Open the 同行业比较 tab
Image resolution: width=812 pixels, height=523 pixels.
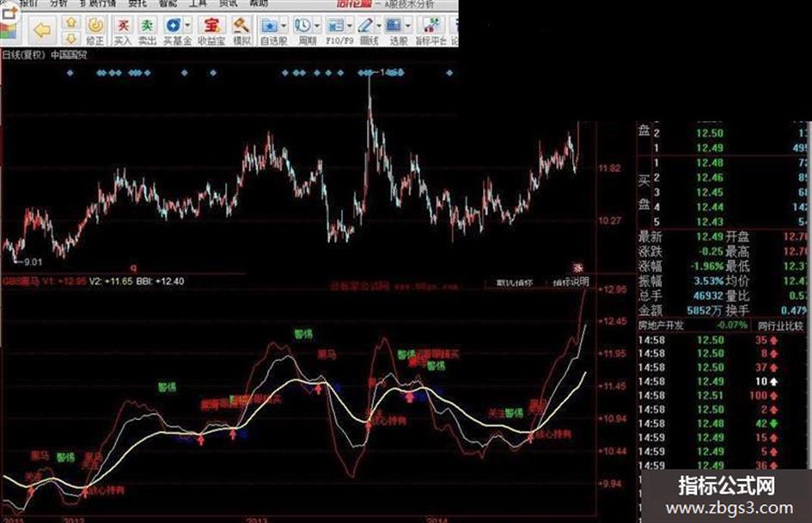point(780,325)
